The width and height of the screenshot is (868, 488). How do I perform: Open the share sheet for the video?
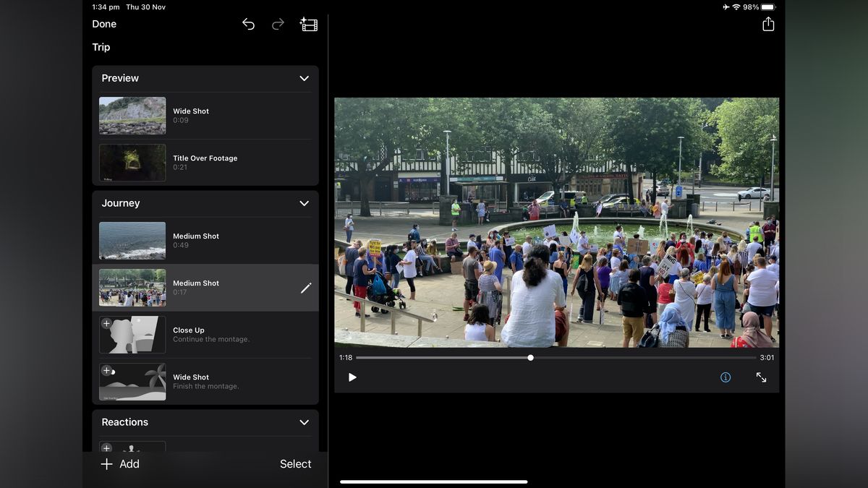(x=767, y=24)
